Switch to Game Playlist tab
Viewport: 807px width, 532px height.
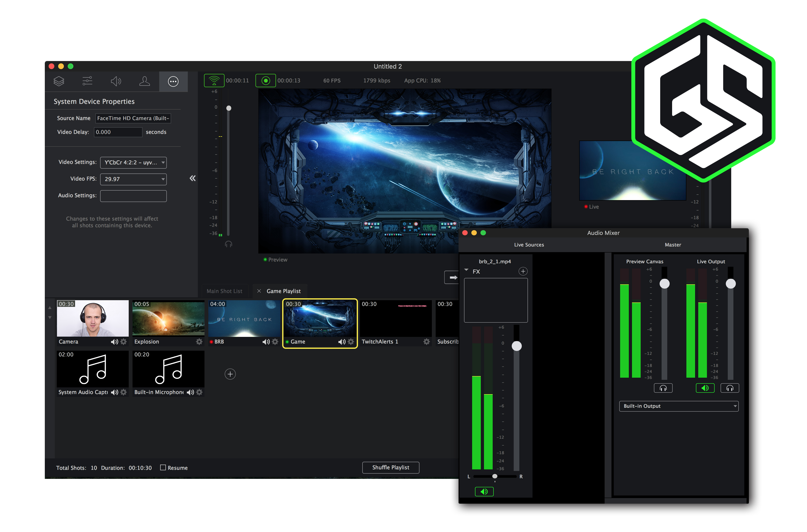(x=283, y=291)
